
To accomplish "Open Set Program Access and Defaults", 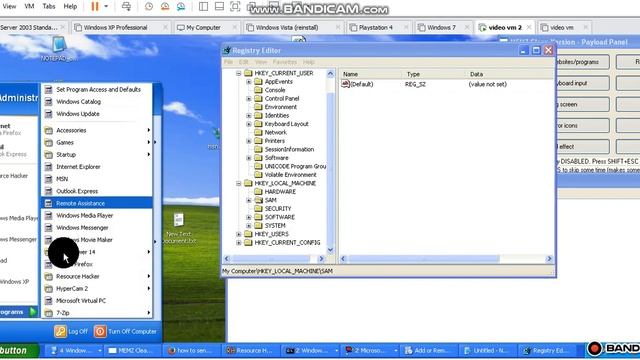I will [97, 89].
